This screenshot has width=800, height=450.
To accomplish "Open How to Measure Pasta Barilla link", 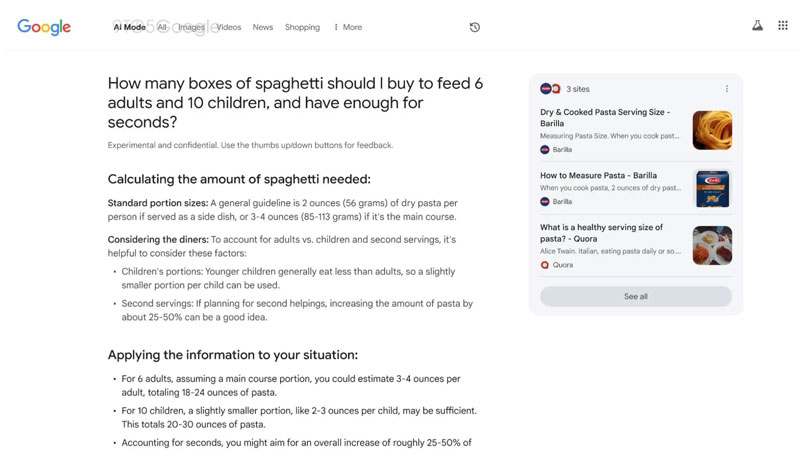I will (598, 175).
